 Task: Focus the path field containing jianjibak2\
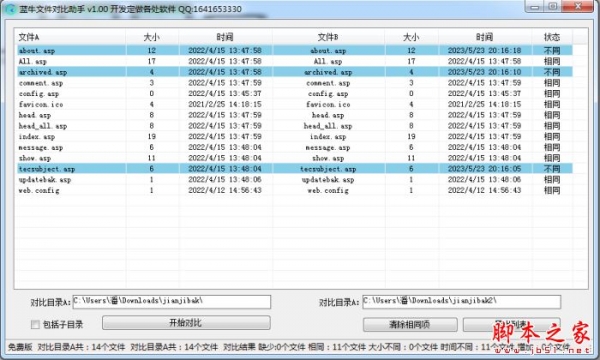click(x=461, y=301)
